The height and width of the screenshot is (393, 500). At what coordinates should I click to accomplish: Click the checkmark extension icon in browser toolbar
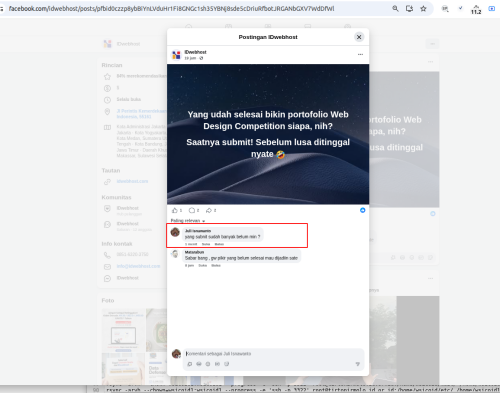[x=460, y=8]
